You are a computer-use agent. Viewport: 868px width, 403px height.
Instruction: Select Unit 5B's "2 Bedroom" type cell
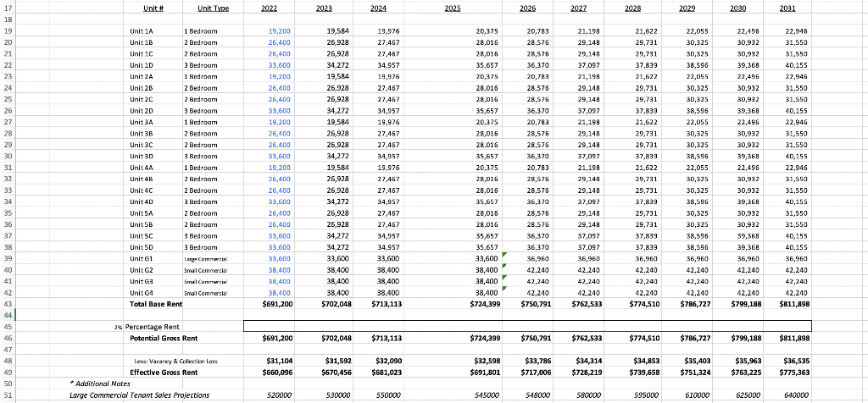[200, 224]
